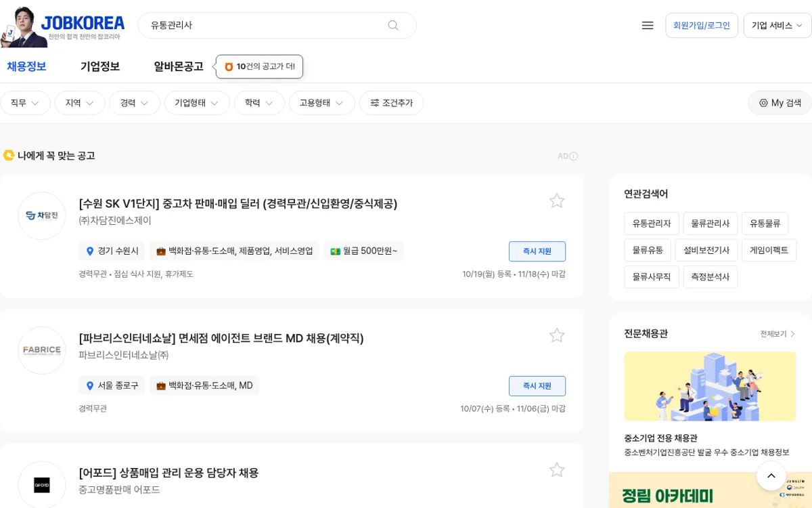This screenshot has height=508, width=812.
Task: Switch to the 기업정보 tab
Action: click(100, 66)
